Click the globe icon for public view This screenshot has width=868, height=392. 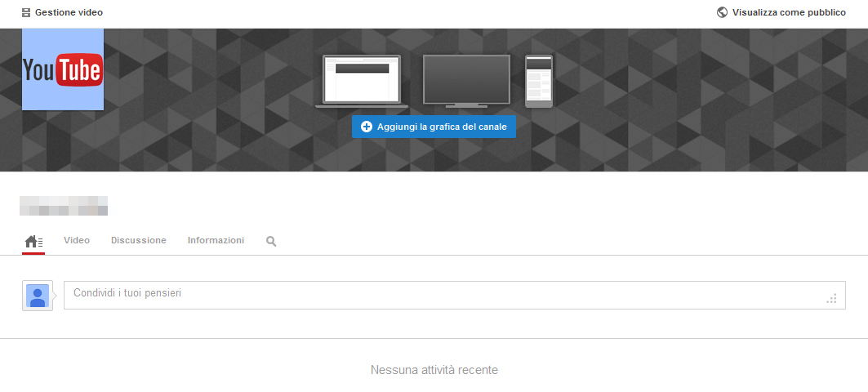[x=722, y=12]
